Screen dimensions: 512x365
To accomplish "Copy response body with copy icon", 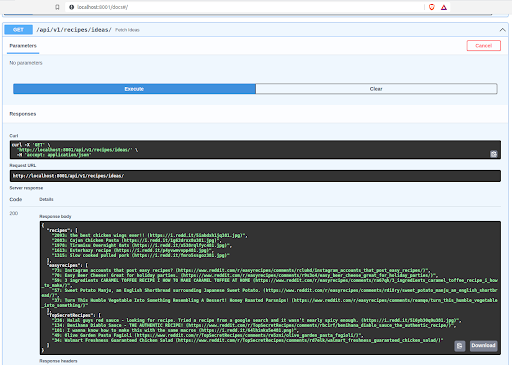I will click(460, 346).
